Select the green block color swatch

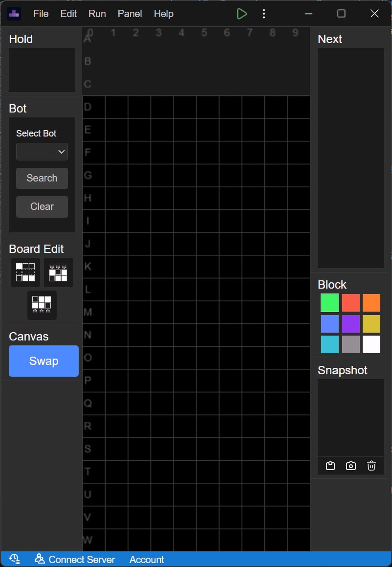tap(330, 303)
